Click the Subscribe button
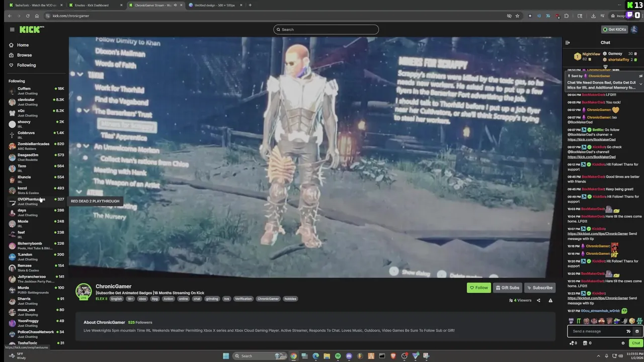 (x=539, y=288)
